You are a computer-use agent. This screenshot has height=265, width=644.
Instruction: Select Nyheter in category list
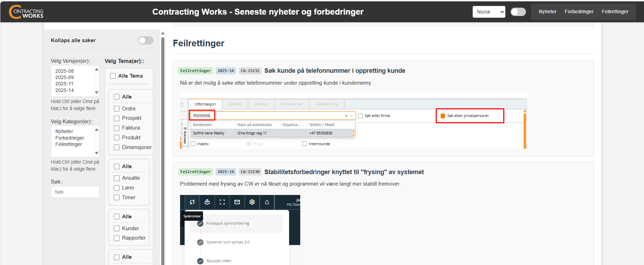tap(64, 131)
